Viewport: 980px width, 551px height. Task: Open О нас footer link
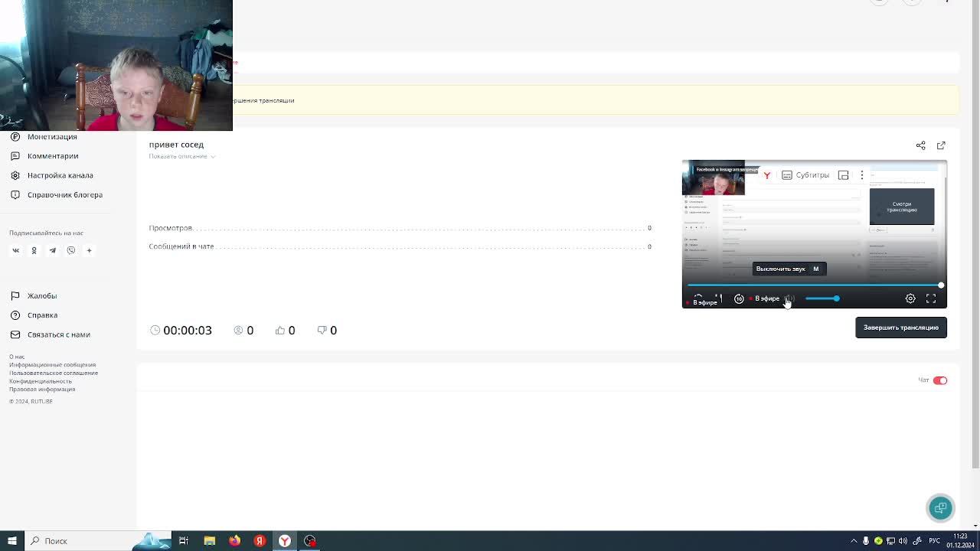[x=17, y=357]
